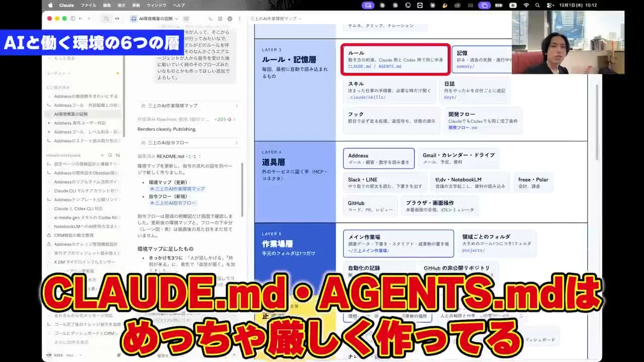Select the Slack・LINE card
Screen dimensions: 644x362
(385, 183)
